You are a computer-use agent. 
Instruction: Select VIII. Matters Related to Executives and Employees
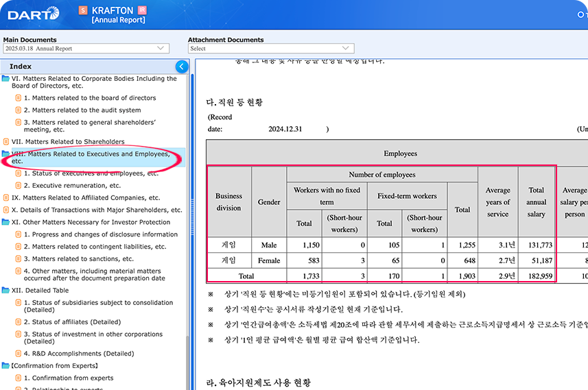pos(91,158)
